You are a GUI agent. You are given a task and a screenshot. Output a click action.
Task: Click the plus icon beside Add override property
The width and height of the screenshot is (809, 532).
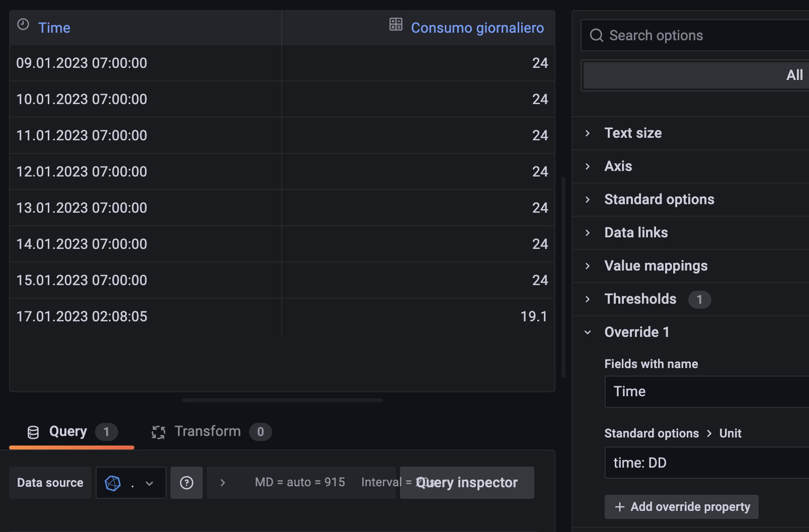coord(620,507)
